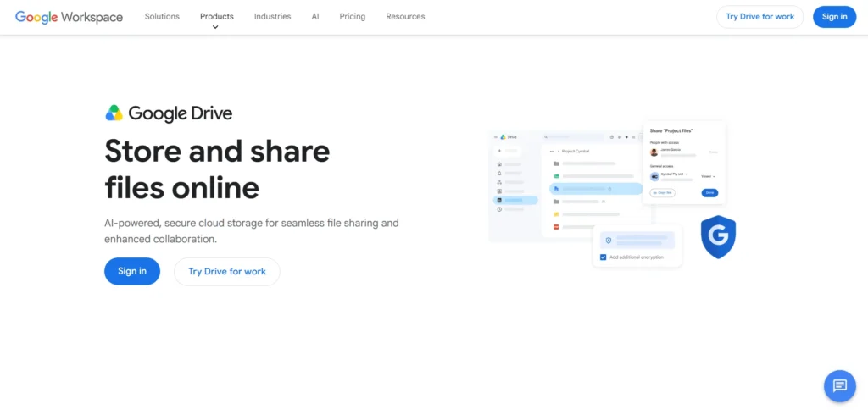Click shield icon in the encryption card
Image resolution: width=868 pixels, height=415 pixels.
(x=609, y=241)
